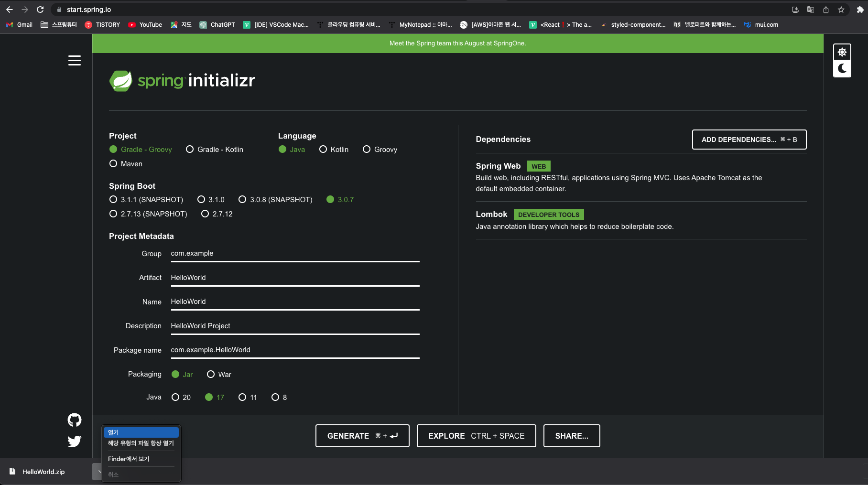Image resolution: width=868 pixels, height=485 pixels.
Task: Open the Twitter icon link
Action: point(75,441)
